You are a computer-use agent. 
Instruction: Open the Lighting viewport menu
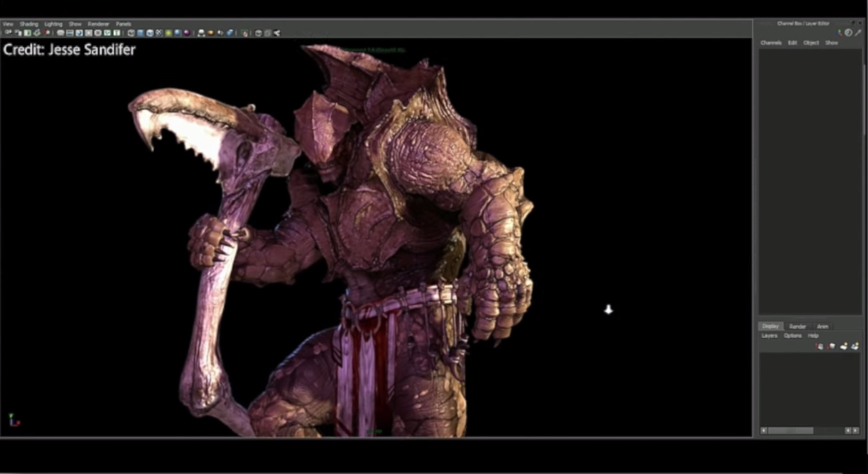tap(53, 24)
